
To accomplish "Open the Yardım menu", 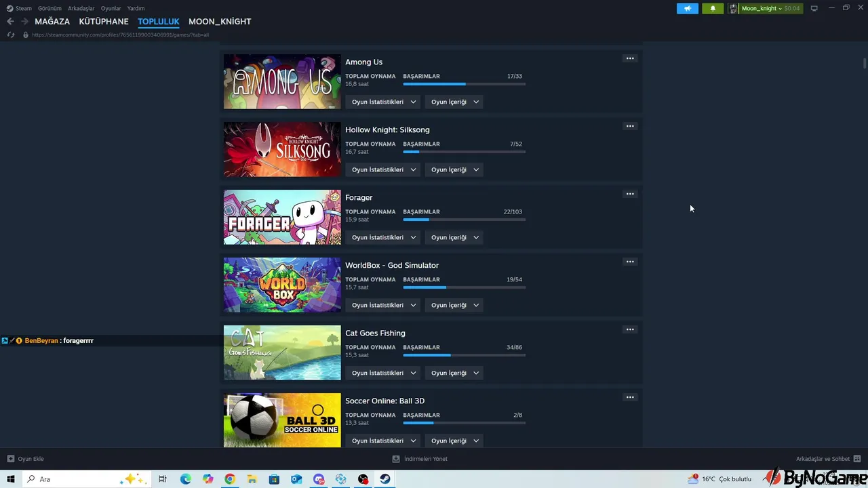I will coord(136,8).
